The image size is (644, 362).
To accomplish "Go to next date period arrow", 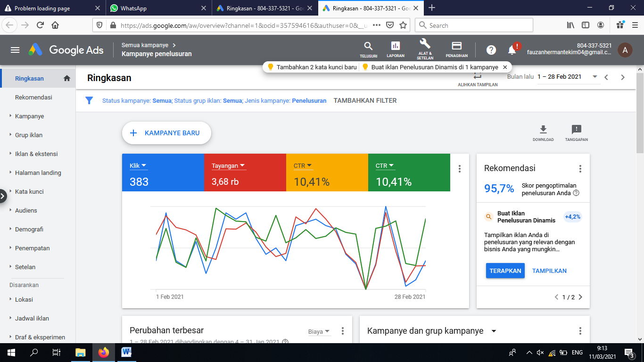I will click(x=623, y=77).
